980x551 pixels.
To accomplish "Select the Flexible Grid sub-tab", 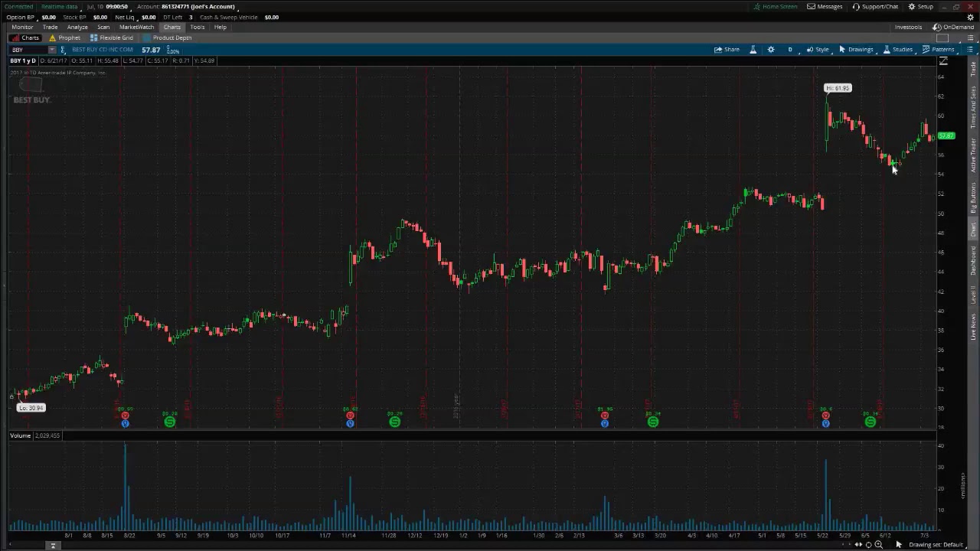I will tap(112, 37).
